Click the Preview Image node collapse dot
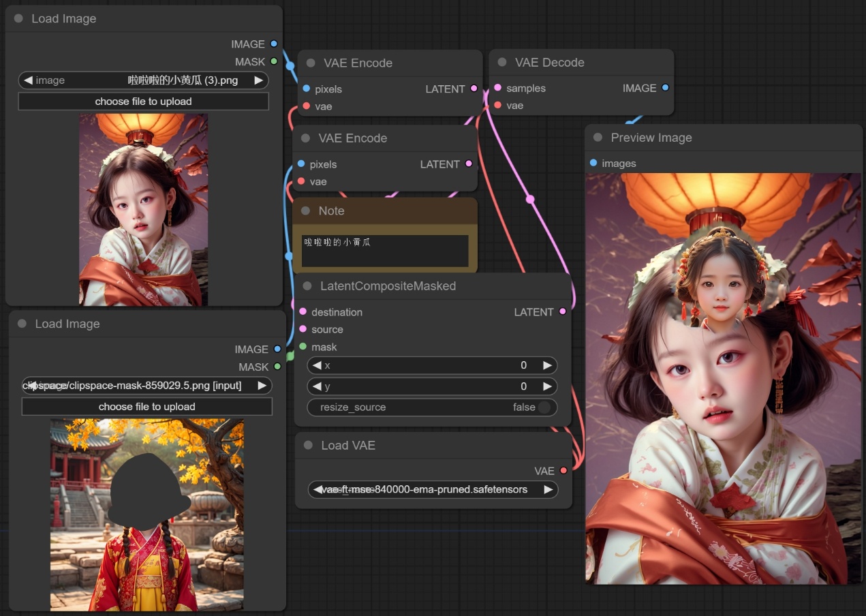 tap(598, 138)
